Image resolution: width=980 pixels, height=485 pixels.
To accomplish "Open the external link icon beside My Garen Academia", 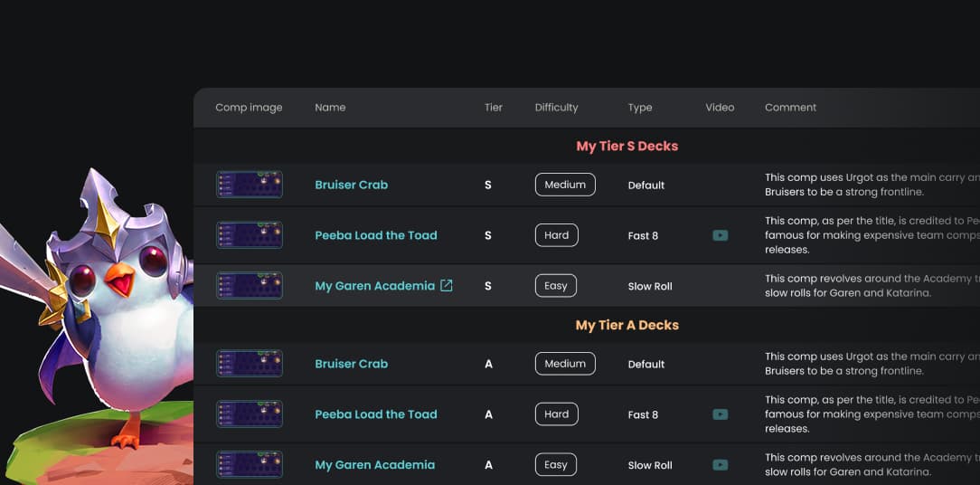I will tap(447, 285).
